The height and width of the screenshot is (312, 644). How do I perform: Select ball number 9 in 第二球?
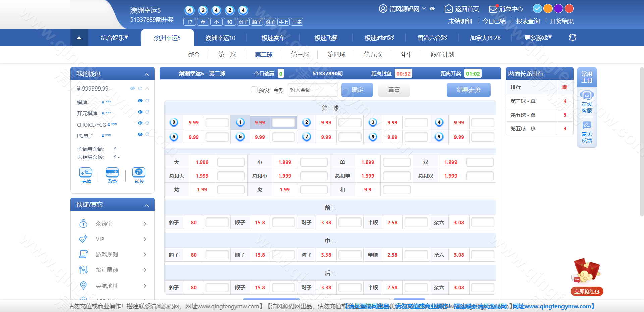(x=439, y=137)
